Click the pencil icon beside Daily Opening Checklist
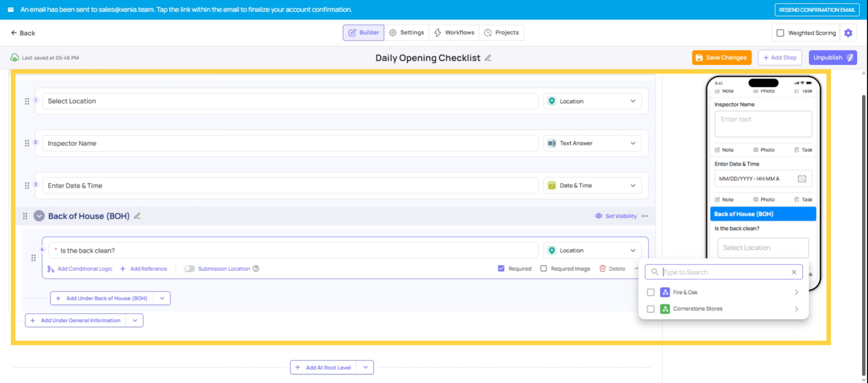 (x=488, y=58)
